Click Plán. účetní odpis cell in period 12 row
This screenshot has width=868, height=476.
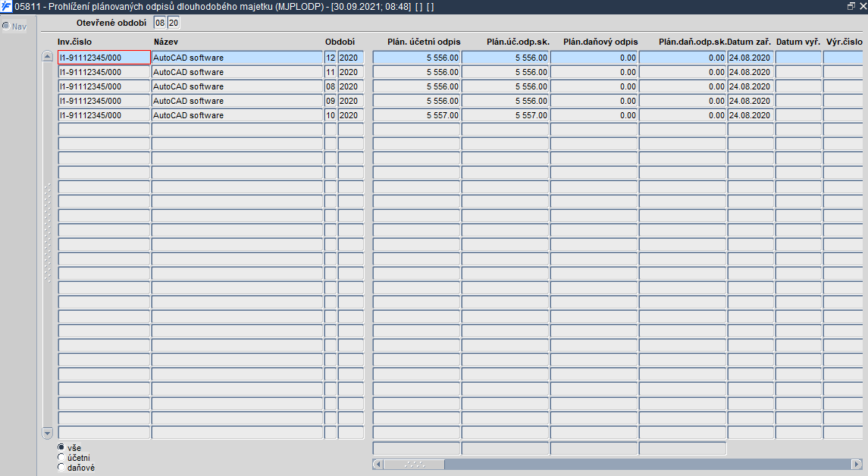416,58
